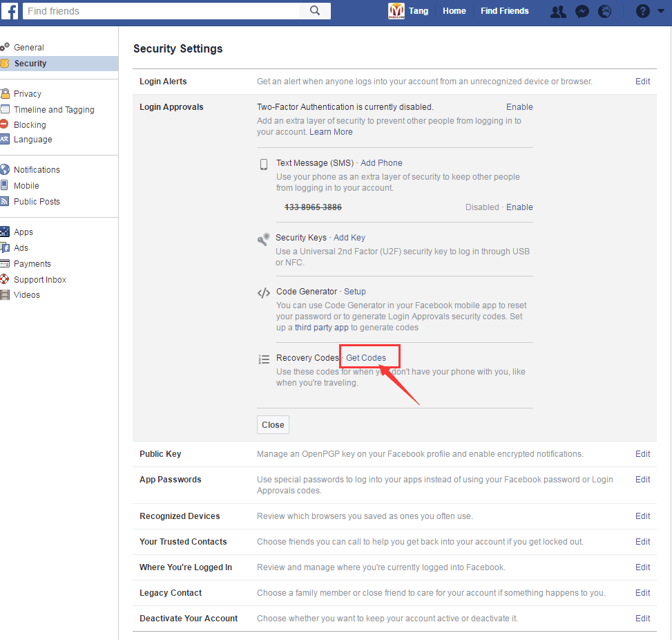Open the friend requests icon
The width and height of the screenshot is (672, 640).
coord(557,11)
